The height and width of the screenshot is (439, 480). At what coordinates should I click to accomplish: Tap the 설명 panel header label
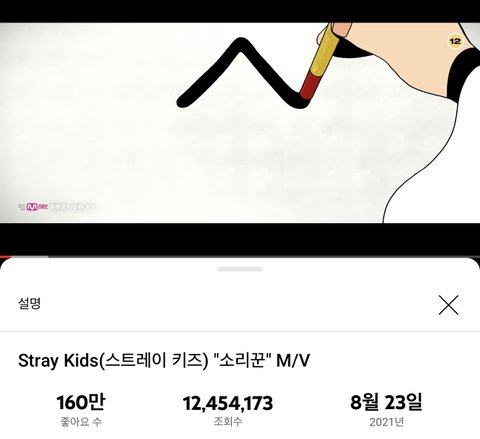pos(30,303)
